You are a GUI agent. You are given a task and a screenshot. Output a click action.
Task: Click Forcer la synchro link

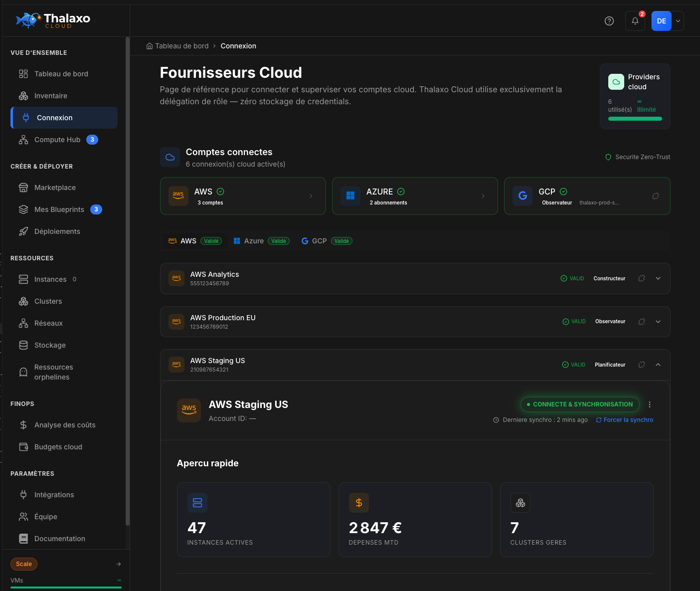coord(624,420)
